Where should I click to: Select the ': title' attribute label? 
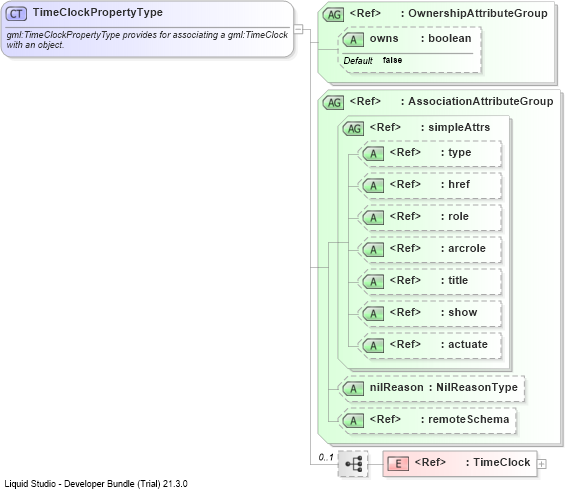pyautogui.click(x=454, y=280)
